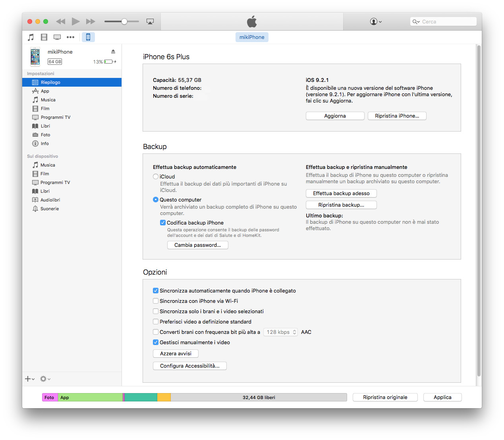This screenshot has width=504, height=440.
Task: Click Effettua backup adesso
Action: pyautogui.click(x=341, y=193)
